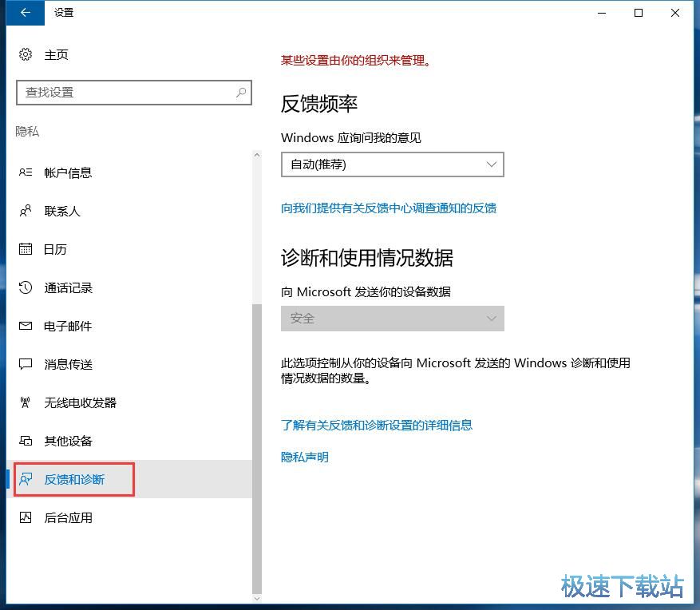Open 无线电收发器 settings

[x=129, y=402]
